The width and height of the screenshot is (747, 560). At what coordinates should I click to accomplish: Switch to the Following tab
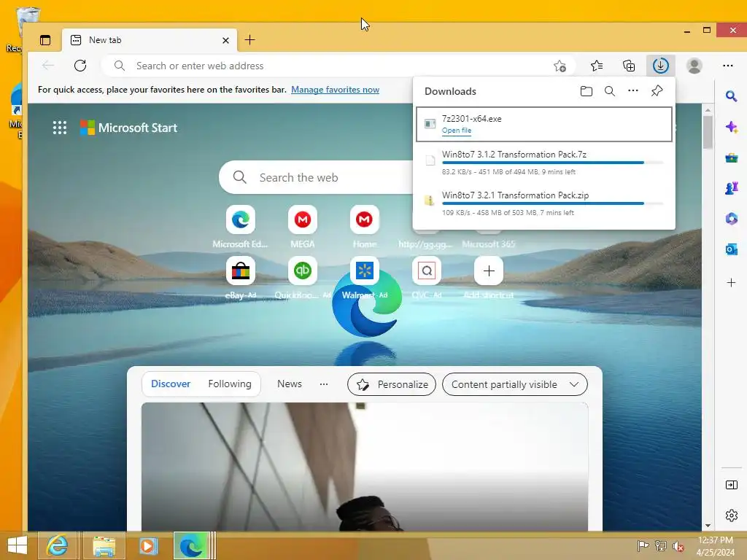(230, 384)
